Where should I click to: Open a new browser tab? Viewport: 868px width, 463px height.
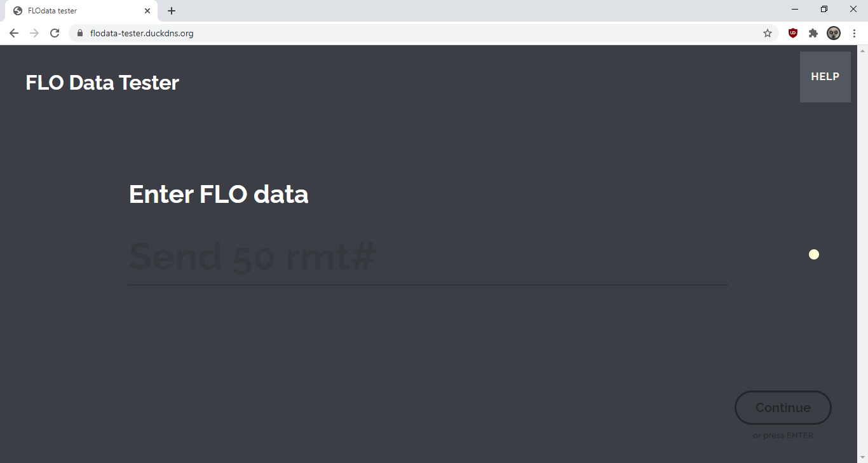click(172, 11)
